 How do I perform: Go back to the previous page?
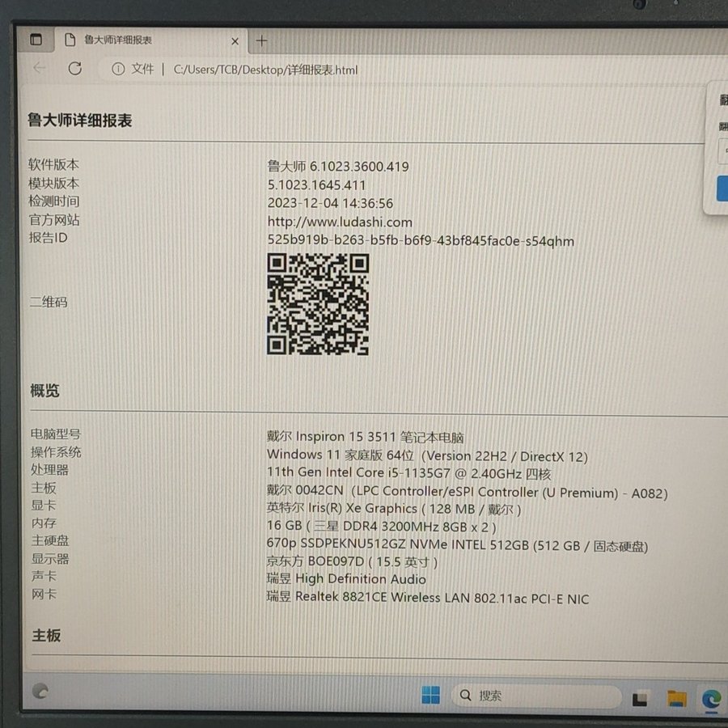coord(40,68)
